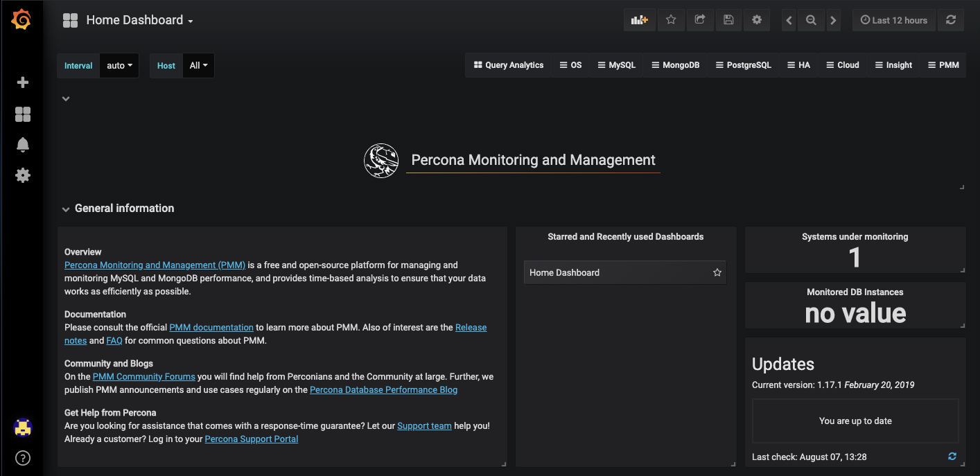Open the PMM dashboards menu

point(943,65)
